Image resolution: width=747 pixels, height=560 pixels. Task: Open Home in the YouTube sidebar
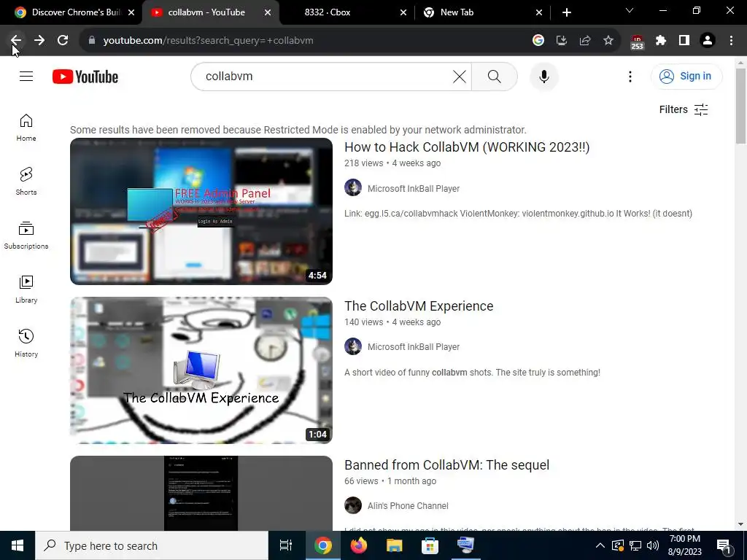(x=26, y=128)
